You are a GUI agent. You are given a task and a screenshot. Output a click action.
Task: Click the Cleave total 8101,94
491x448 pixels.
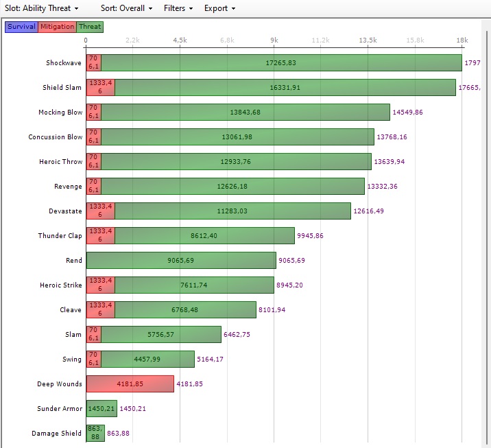[272, 310]
